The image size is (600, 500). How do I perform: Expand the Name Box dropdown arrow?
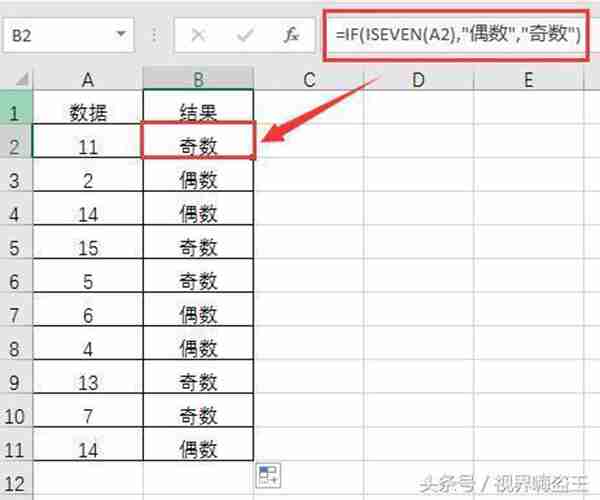121,34
